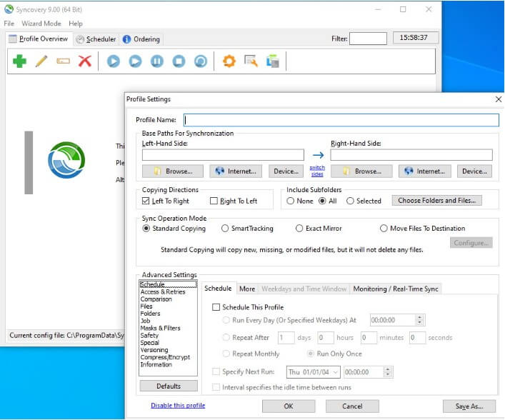Screen dimensions: 505x420
Task: Click the Syncovery logo in main window
Action: pyautogui.click(x=66, y=160)
